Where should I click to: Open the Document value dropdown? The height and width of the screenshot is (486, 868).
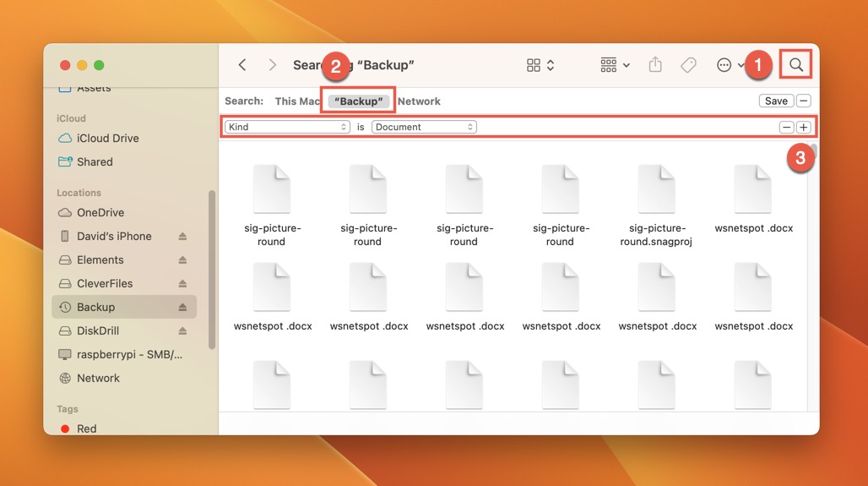tap(424, 127)
